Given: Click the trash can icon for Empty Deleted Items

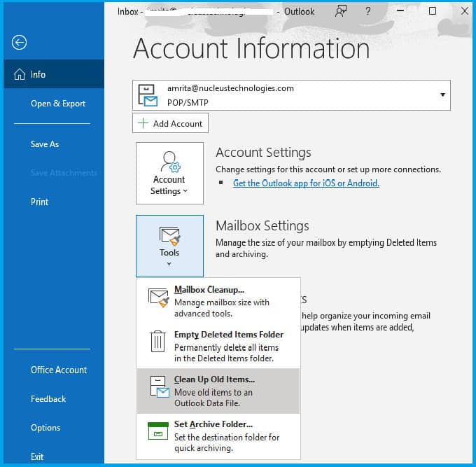Looking at the screenshot, I should (158, 341).
